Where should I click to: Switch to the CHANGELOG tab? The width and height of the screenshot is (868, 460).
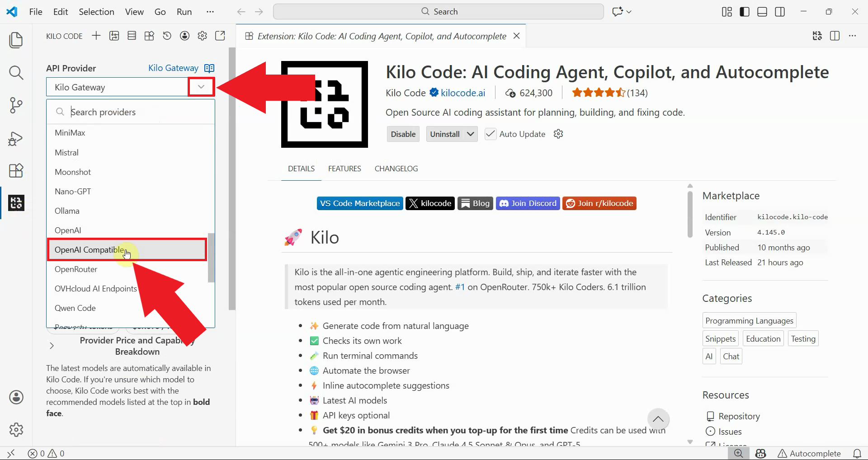click(x=396, y=169)
